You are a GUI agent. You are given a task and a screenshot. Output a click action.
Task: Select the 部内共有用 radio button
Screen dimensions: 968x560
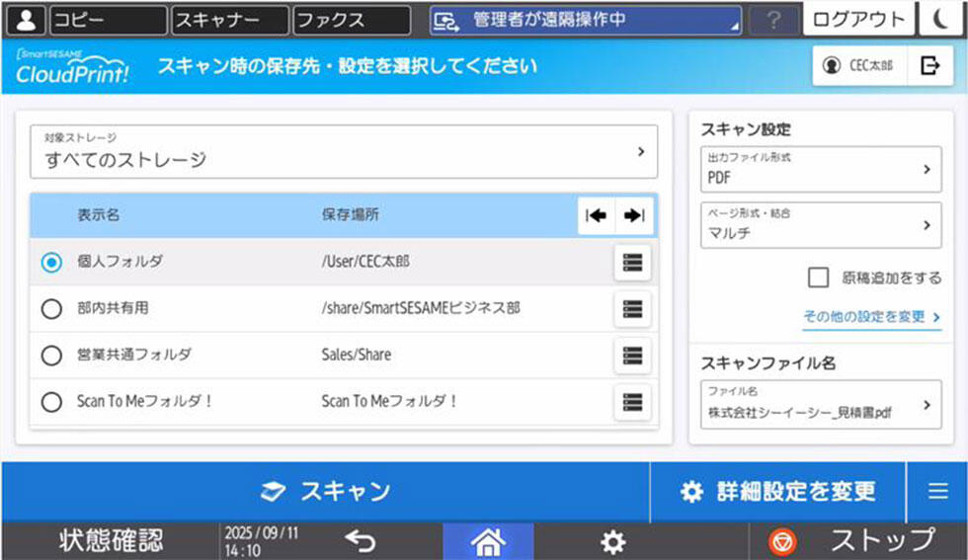click(x=51, y=309)
